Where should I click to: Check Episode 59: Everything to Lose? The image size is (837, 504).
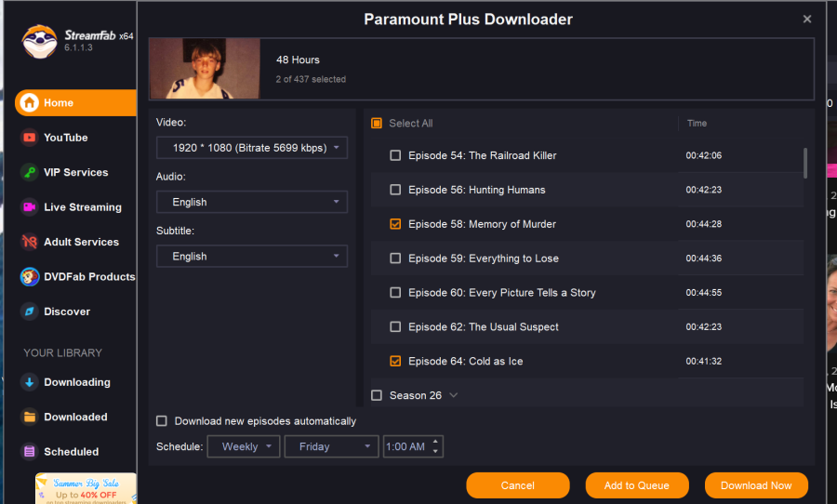pos(395,259)
